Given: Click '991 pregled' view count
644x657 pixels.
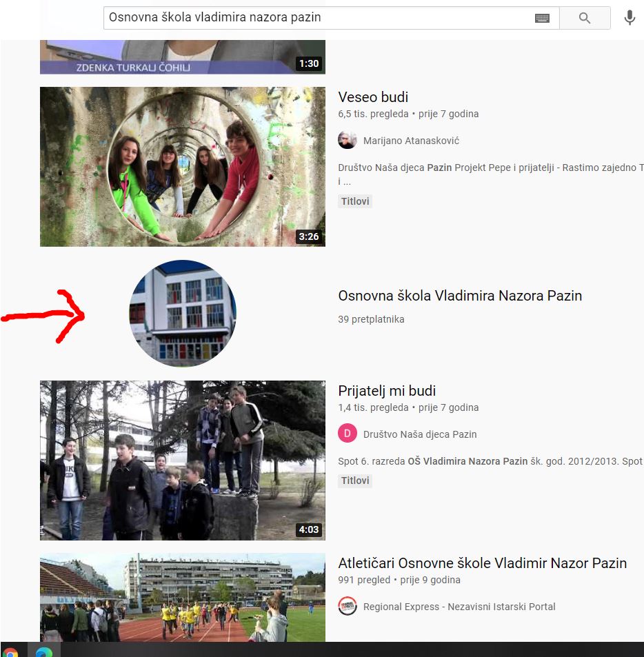Looking at the screenshot, I should [364, 580].
